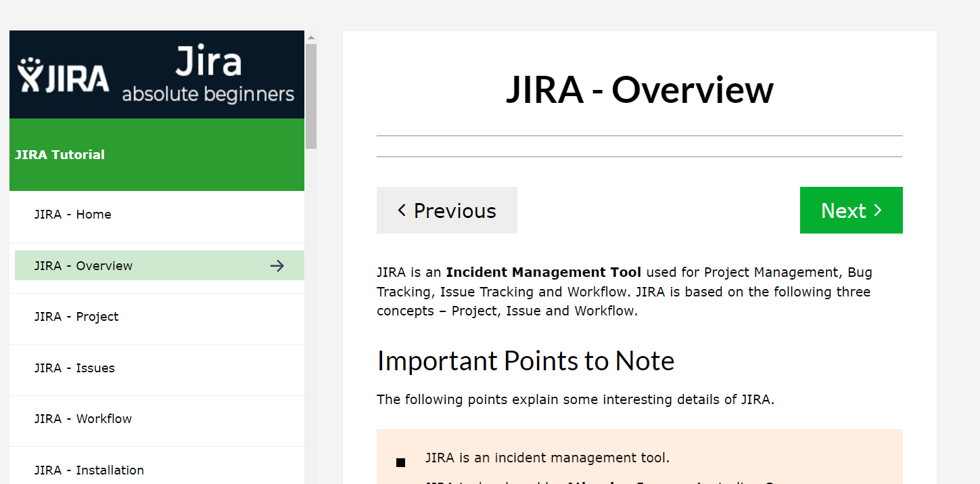Click 'The following points explain' sentence
980x484 pixels.
[x=576, y=399]
